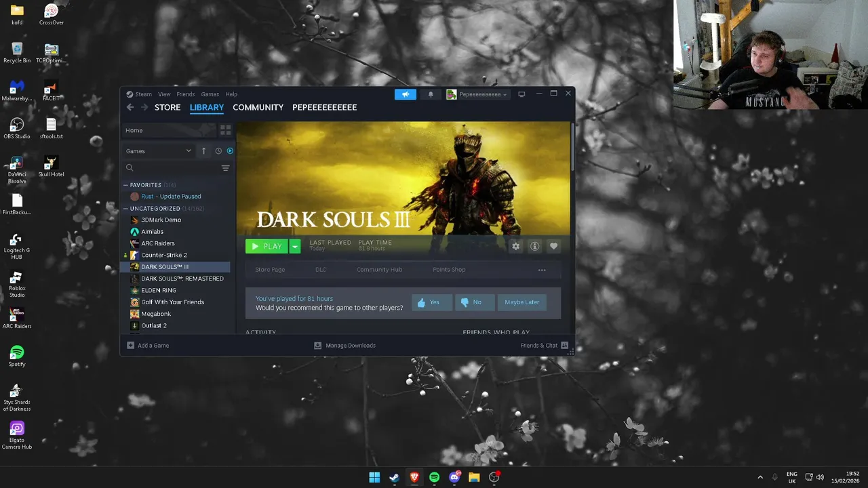
Task: Toggle the ready-to-play filter icon
Action: tap(230, 151)
